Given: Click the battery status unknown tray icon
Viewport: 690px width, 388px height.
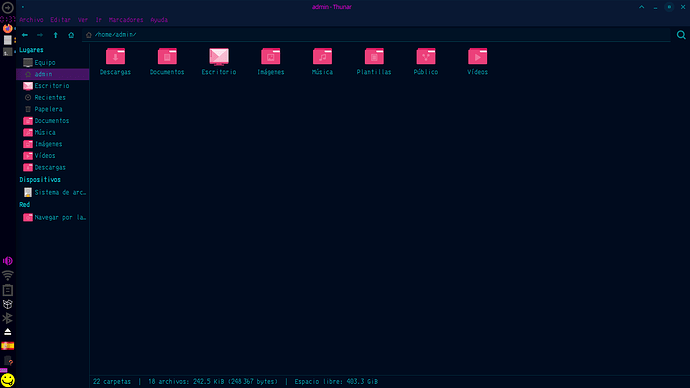Looking at the screenshot, I should 8,361.
